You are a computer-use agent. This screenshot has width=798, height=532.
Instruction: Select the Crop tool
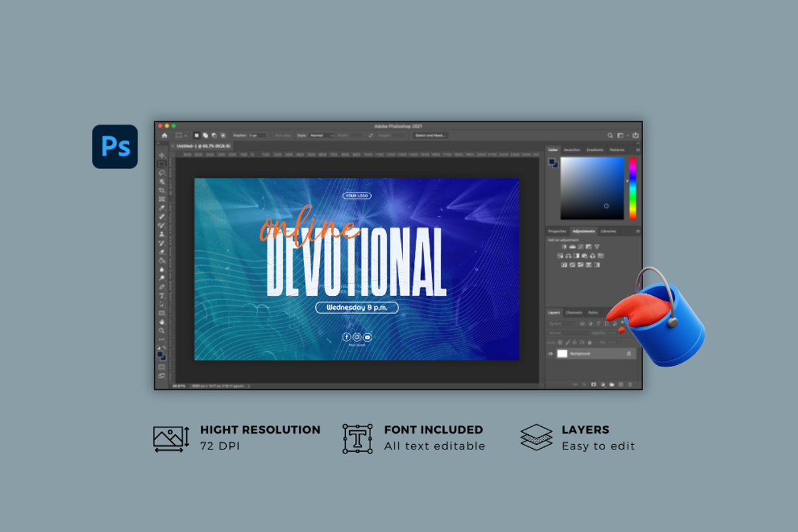[162, 190]
